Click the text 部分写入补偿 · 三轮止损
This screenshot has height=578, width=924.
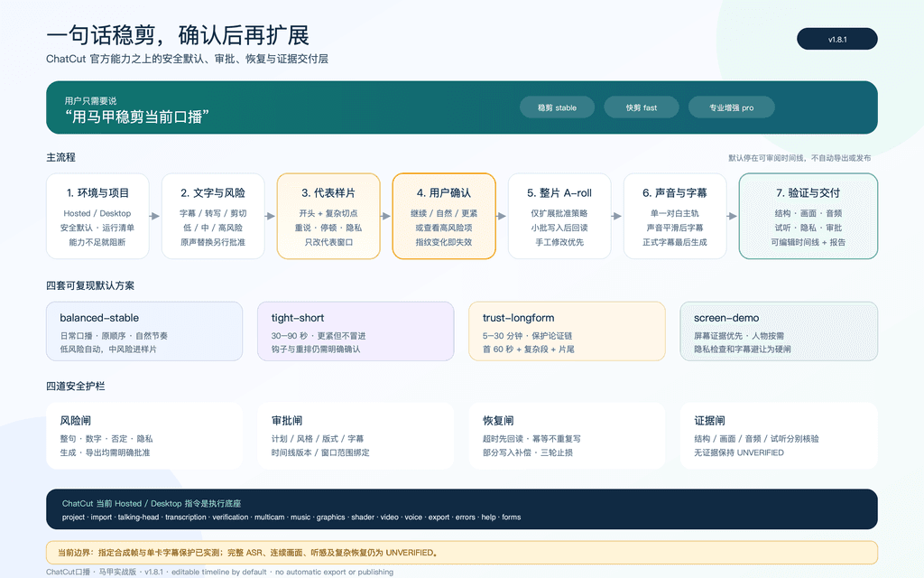(x=527, y=453)
